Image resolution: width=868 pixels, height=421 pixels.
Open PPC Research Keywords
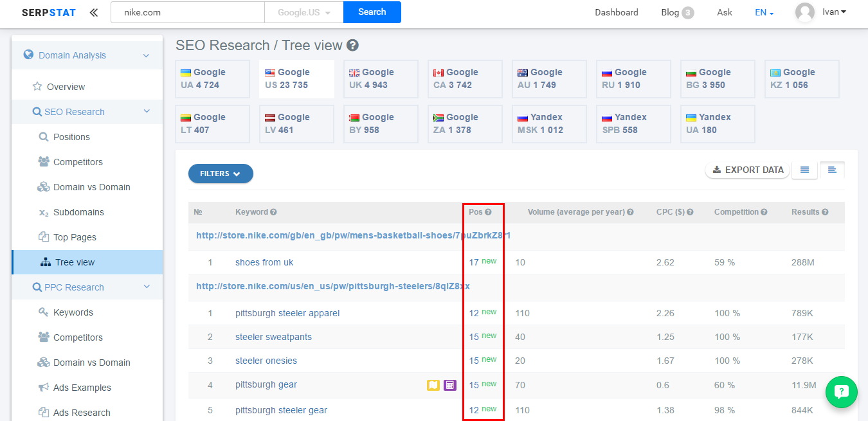pyautogui.click(x=73, y=312)
